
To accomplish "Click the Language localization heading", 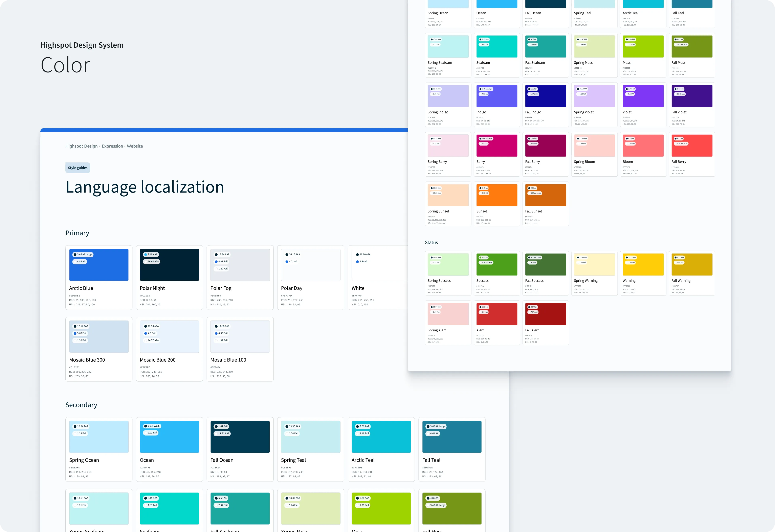I will (x=145, y=187).
